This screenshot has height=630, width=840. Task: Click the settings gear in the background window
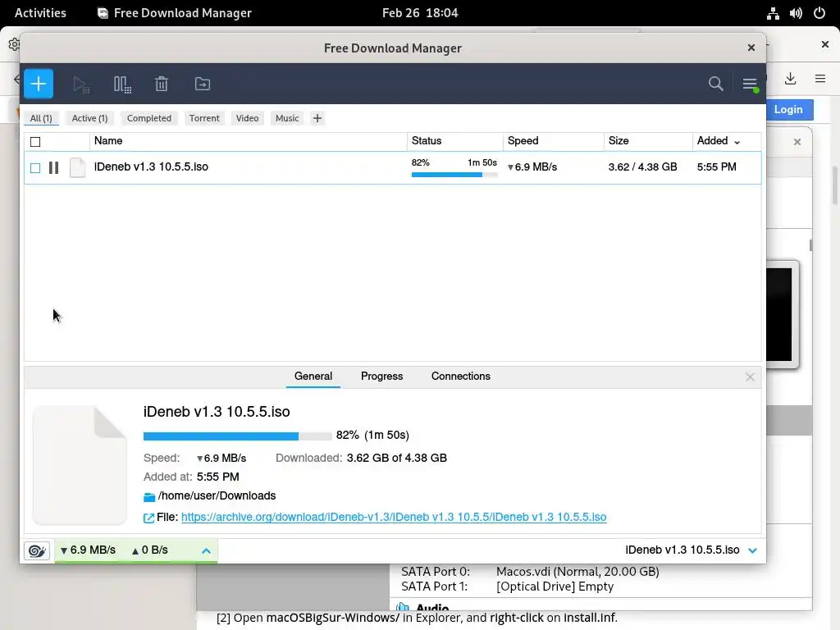click(x=13, y=44)
